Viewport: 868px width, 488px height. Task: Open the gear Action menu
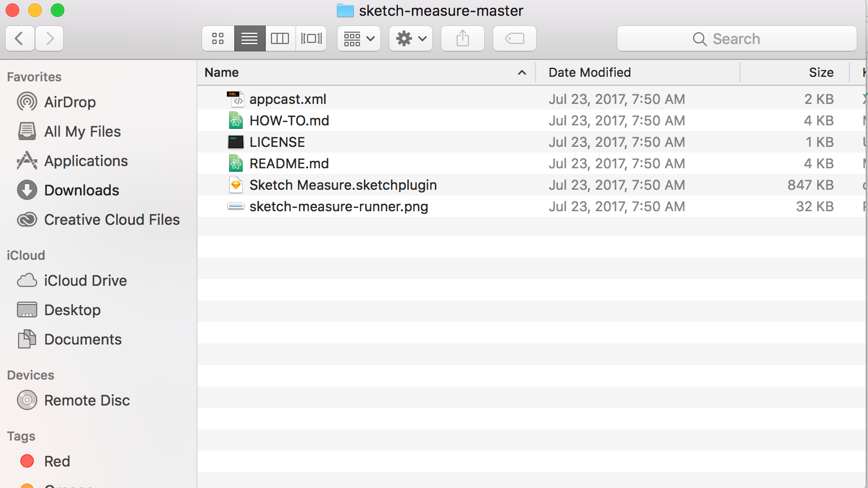point(411,38)
